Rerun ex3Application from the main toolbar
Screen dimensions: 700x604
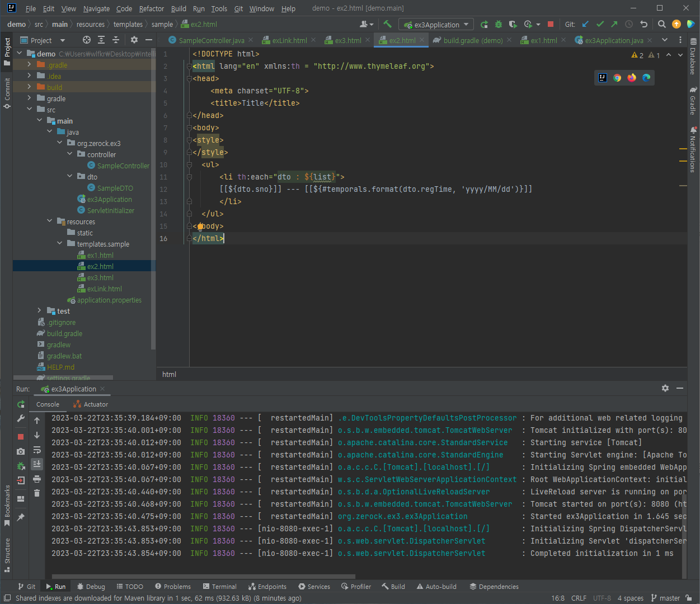point(484,24)
